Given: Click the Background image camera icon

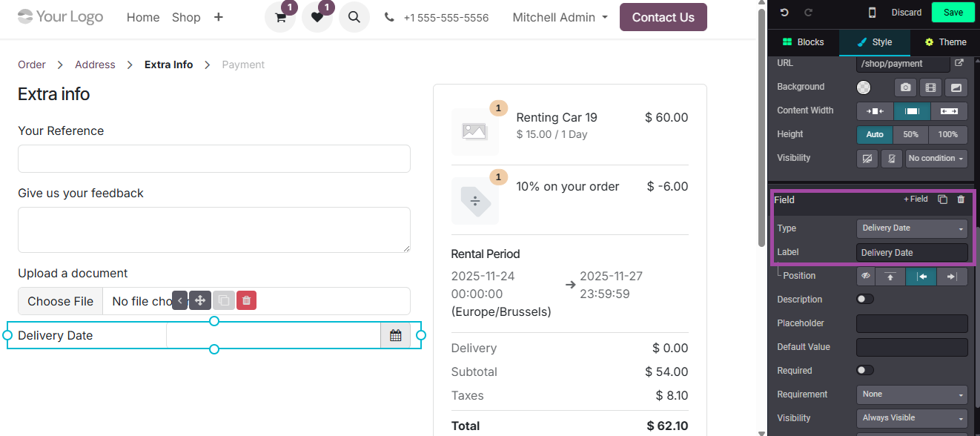Looking at the screenshot, I should click(x=906, y=87).
